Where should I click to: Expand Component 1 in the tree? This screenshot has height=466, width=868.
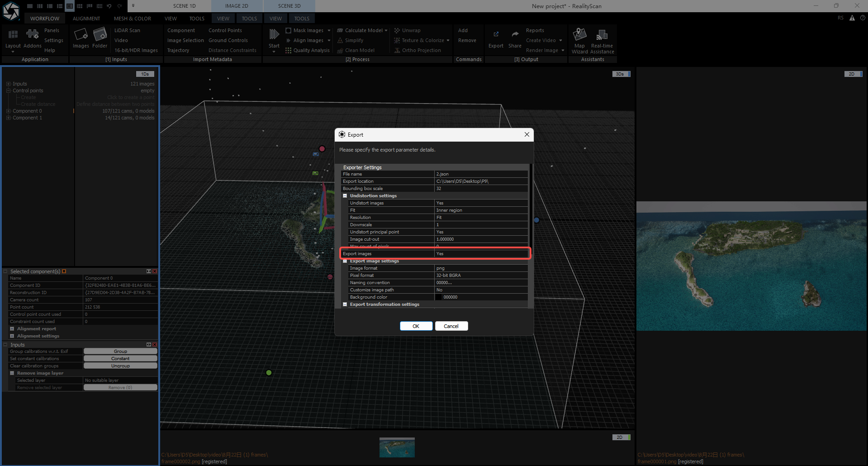click(8, 118)
